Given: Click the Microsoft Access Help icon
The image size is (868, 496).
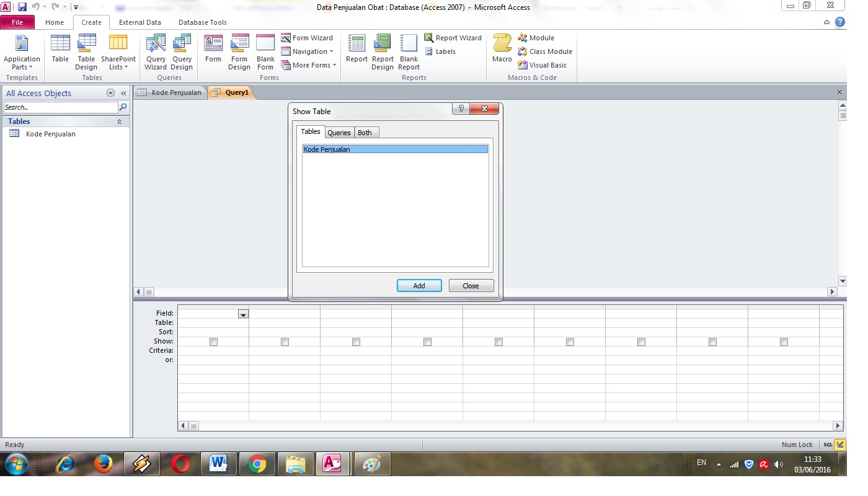Looking at the screenshot, I should [x=840, y=22].
